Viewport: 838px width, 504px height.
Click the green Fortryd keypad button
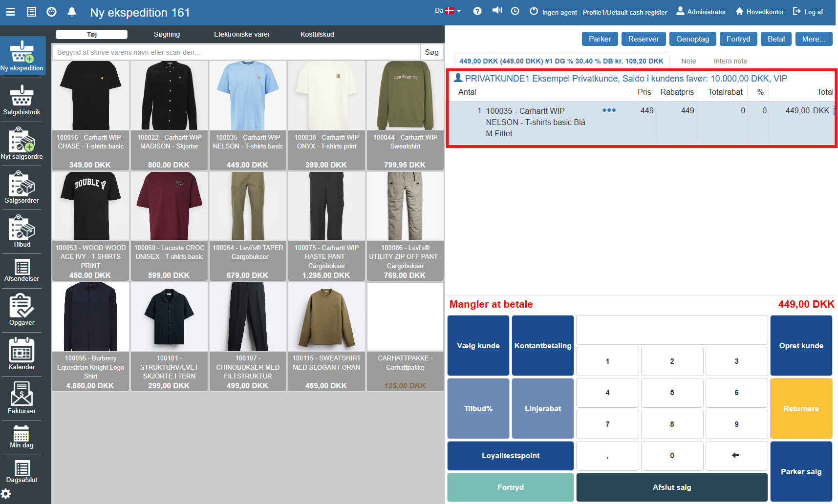tap(511, 487)
